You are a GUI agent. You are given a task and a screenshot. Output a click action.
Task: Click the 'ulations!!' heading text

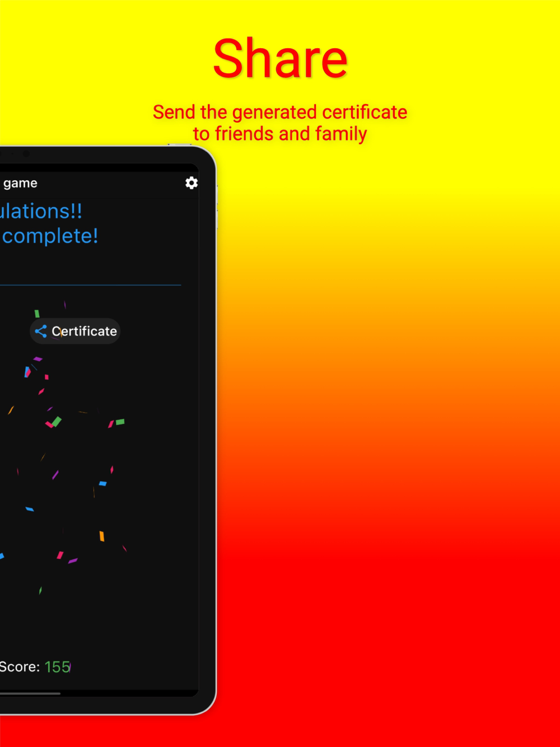click(x=41, y=211)
